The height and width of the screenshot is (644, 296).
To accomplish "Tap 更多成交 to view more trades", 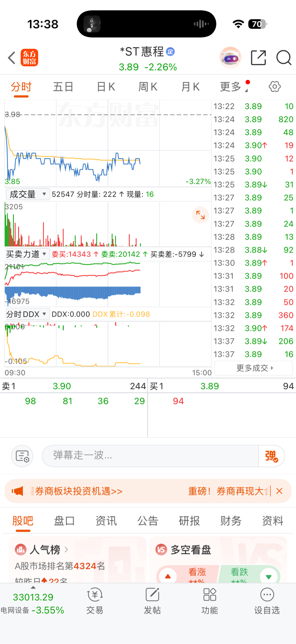I will (254, 368).
